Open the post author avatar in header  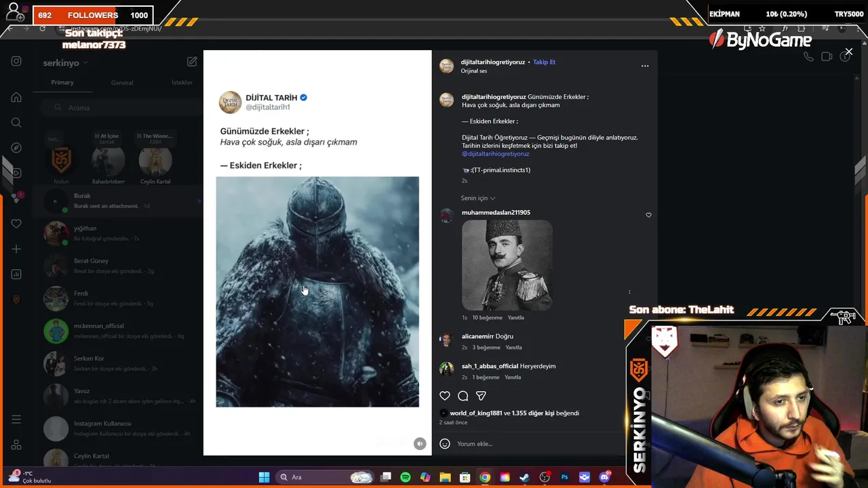pos(446,66)
